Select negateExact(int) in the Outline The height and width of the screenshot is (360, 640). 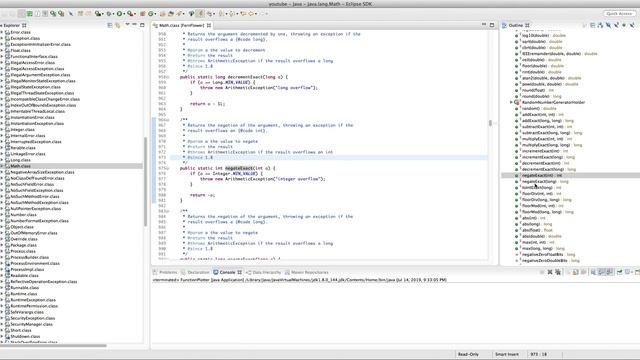pyautogui.click(x=542, y=175)
